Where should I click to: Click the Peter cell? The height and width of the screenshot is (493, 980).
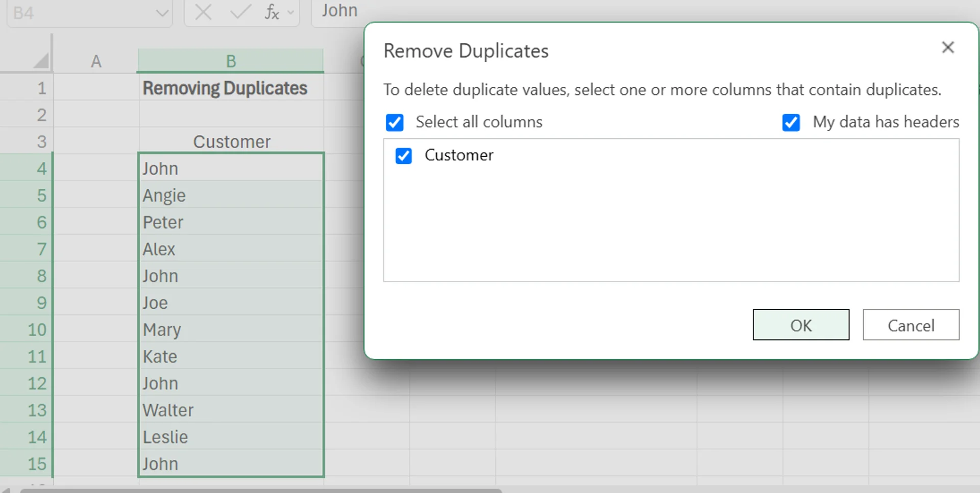pos(231,222)
